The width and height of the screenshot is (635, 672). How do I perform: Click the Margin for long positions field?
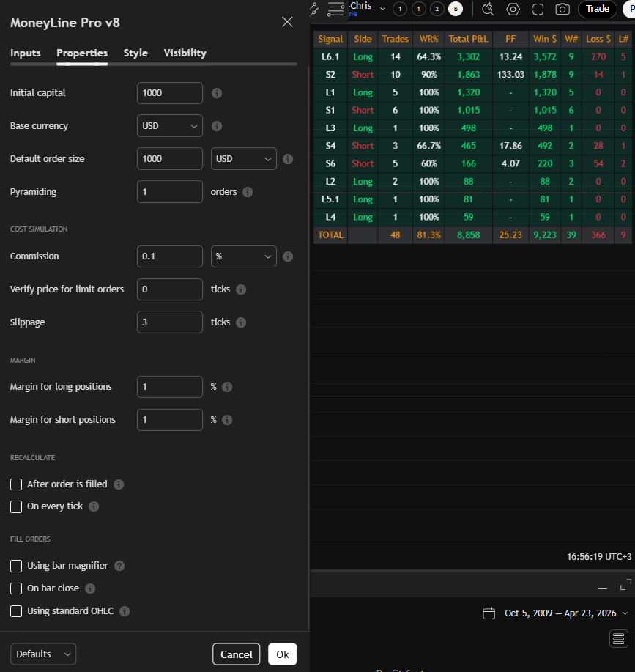pos(170,387)
